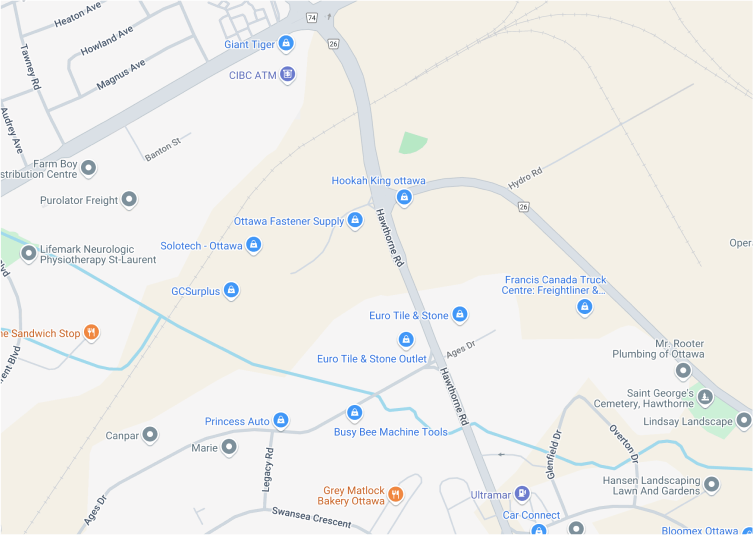
Task: Open the Francis Canada Truck Centre pin
Action: [x=584, y=306]
